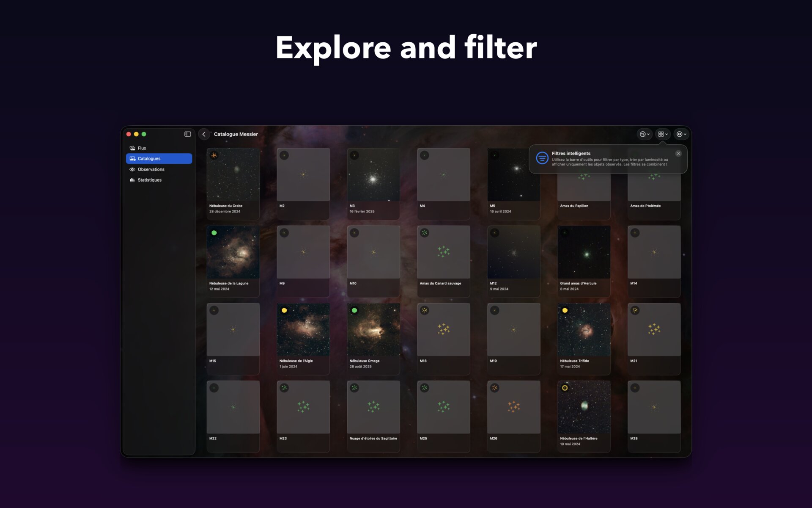Screen dimensions: 812x508
Task: Click the cluster badge on M18 card
Action: pyautogui.click(x=425, y=310)
